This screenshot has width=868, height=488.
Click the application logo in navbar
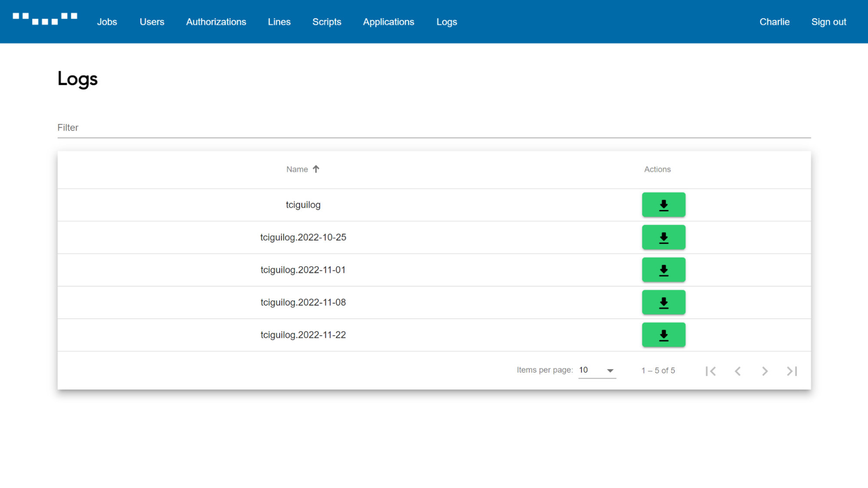point(45,19)
